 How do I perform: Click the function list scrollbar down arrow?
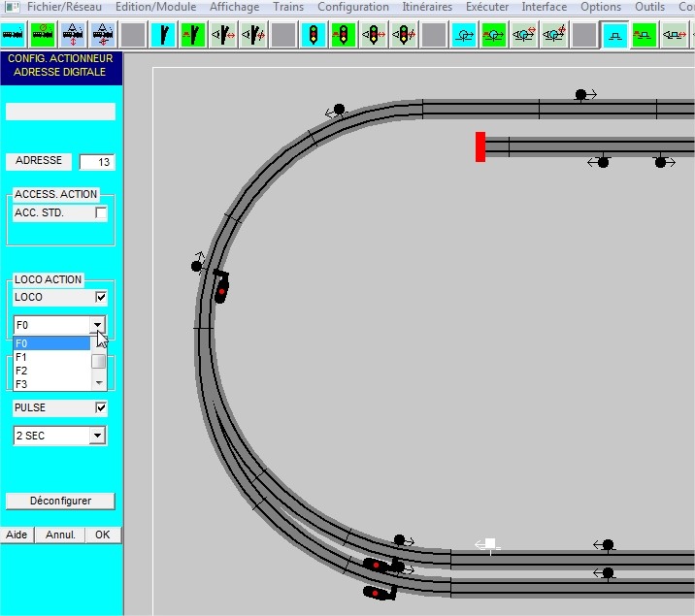pos(99,382)
